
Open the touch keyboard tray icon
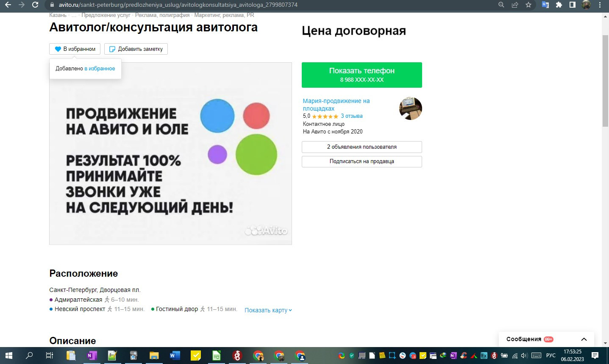click(536, 356)
